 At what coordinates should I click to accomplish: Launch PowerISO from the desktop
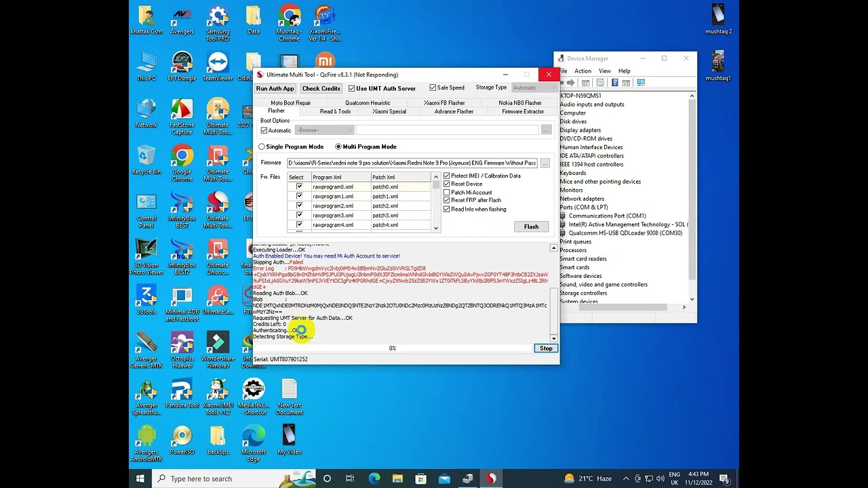tap(182, 441)
